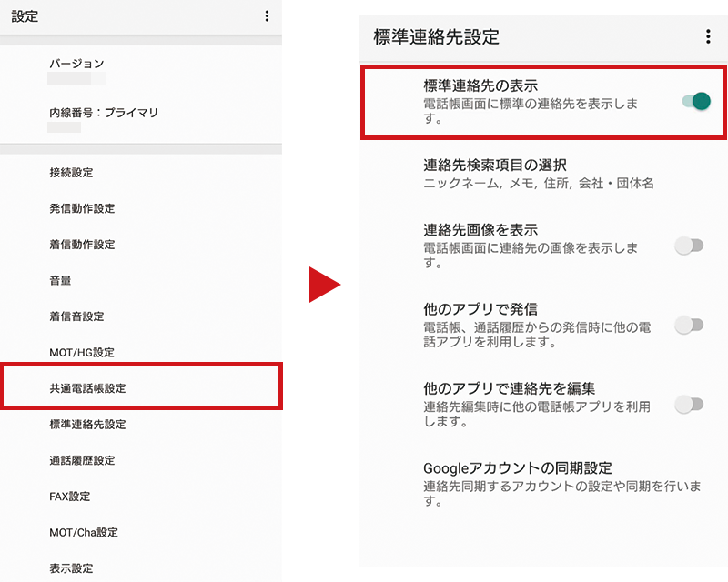Open MOT/HG設定 item
The height and width of the screenshot is (582, 728).
(141, 352)
